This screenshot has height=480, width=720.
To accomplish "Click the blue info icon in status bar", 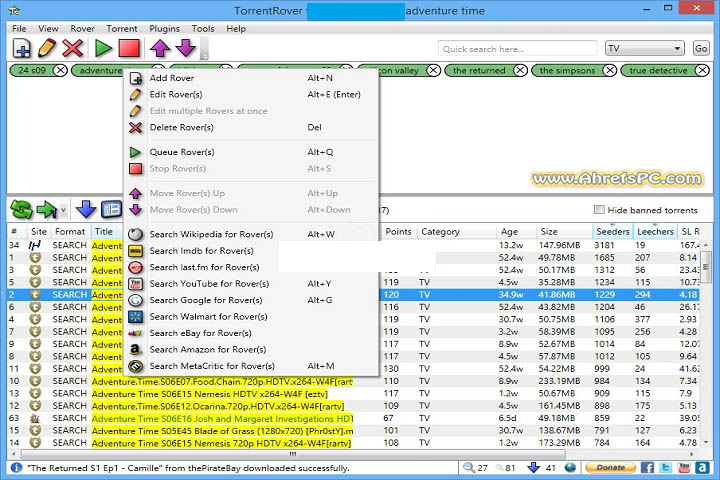I will tap(16, 468).
